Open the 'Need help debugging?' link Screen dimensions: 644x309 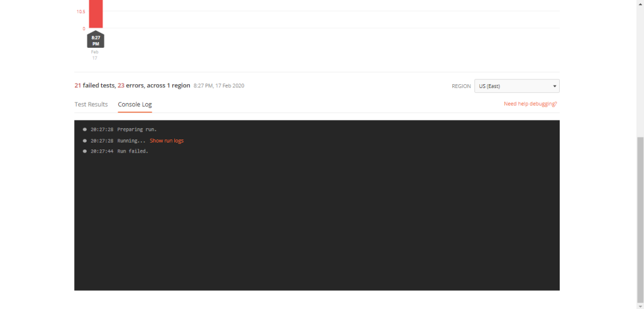(530, 104)
